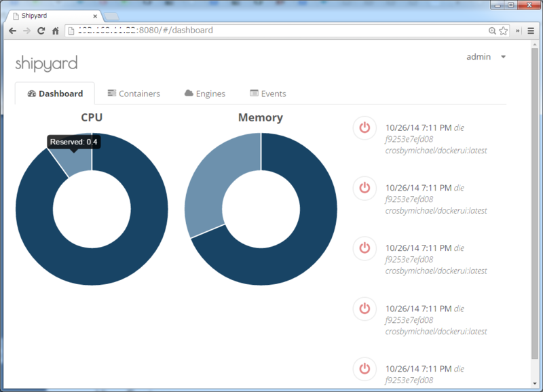The height and width of the screenshot is (392, 543).
Task: Click the Containers list icon
Action: coord(111,93)
